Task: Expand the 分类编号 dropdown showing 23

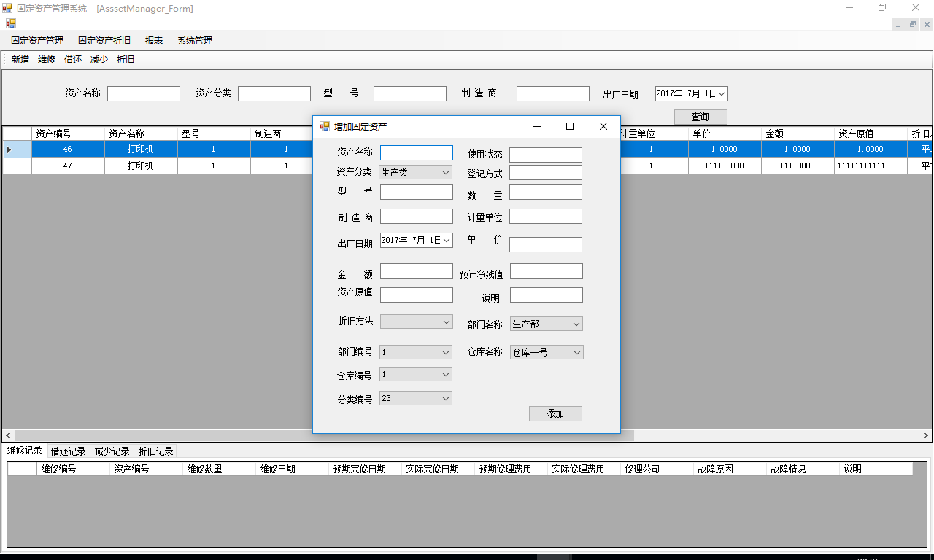Action: click(446, 398)
